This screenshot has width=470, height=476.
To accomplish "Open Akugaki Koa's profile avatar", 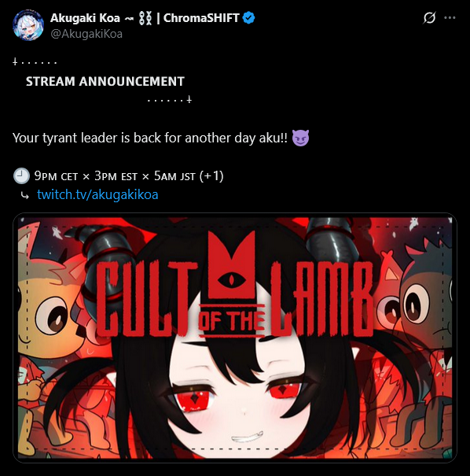I will click(28, 25).
